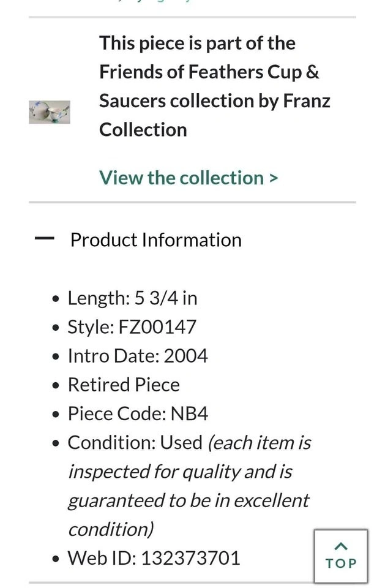Click the arrow after View the collection
Screen dimensions: 385x588
pos(274,178)
